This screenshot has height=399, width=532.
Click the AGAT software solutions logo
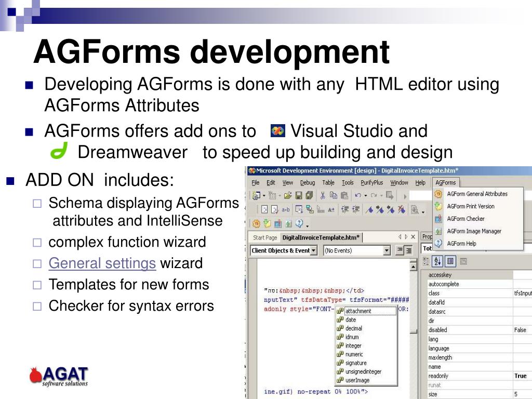point(59,377)
